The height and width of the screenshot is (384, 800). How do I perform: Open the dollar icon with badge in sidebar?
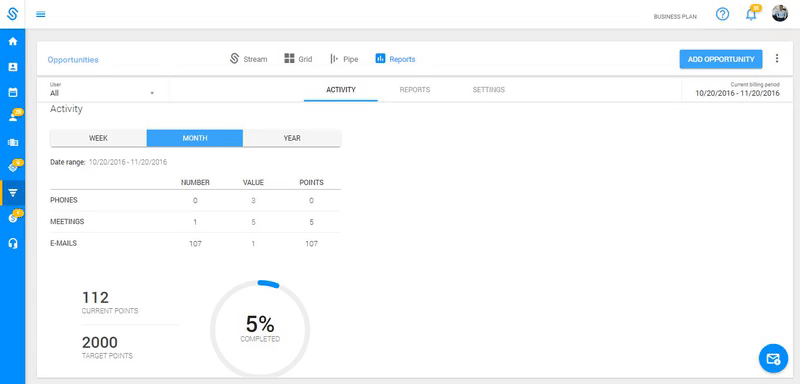[x=14, y=217]
